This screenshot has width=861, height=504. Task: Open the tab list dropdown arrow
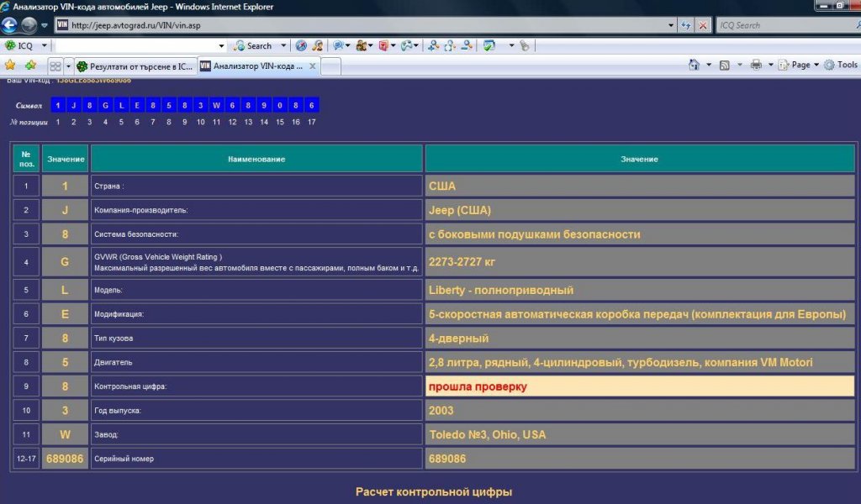pyautogui.click(x=68, y=66)
